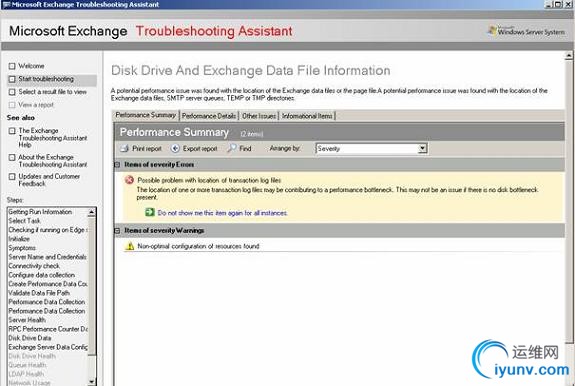Click the Start troubleshooting box icon
575x386 pixels.
point(12,79)
